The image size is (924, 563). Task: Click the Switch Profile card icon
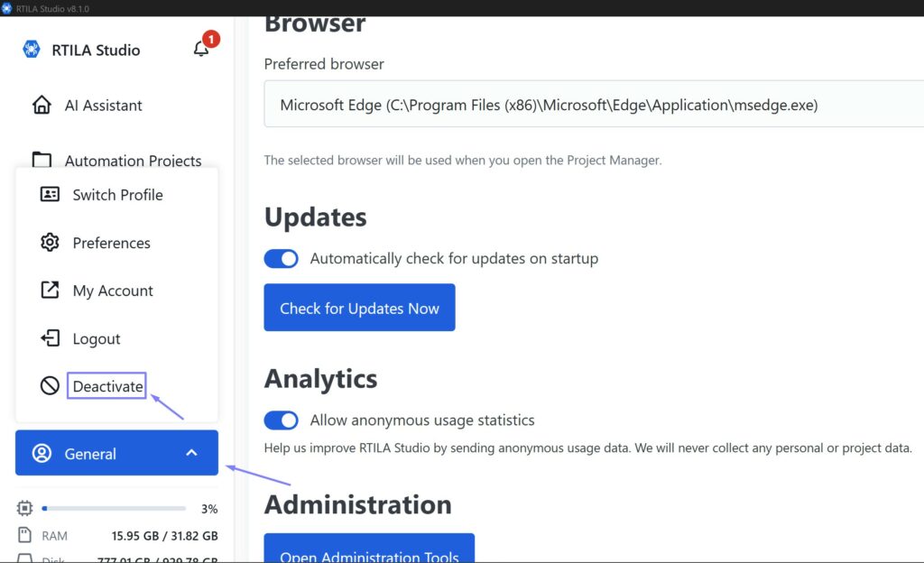click(x=50, y=194)
